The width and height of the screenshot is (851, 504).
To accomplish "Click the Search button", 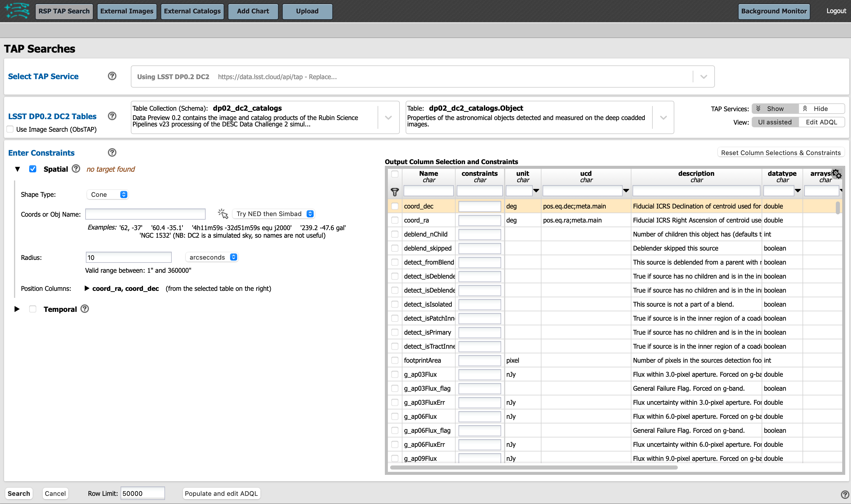I will (x=19, y=493).
